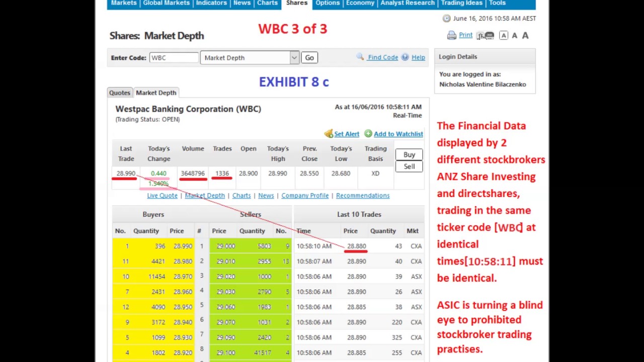Viewport: 644px width, 362px height.
Task: Open the Market Depth link below quote
Action: [x=205, y=196]
